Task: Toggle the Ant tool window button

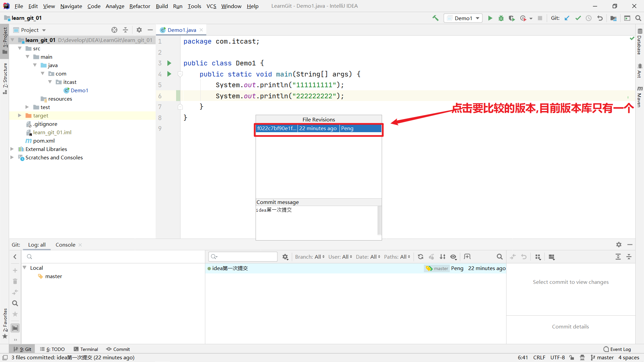Action: (640, 70)
